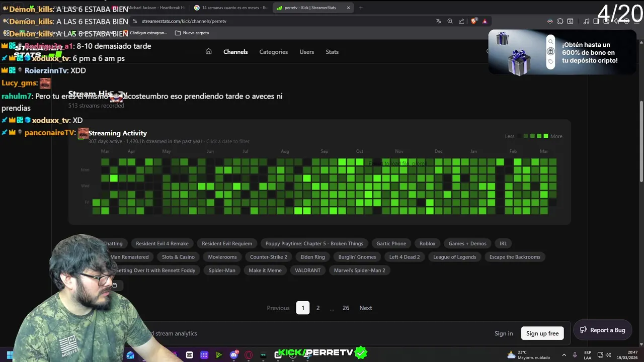The height and width of the screenshot is (362, 644).
Task: Click the Sign in link
Action: coord(504,333)
